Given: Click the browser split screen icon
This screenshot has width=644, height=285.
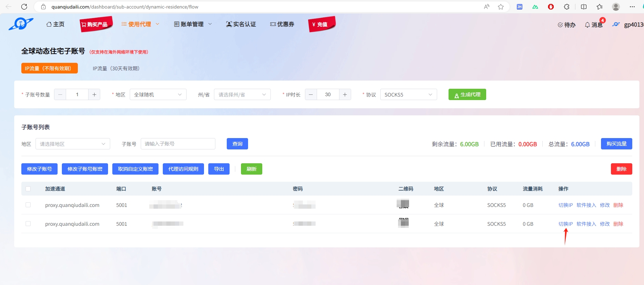Looking at the screenshot, I should point(584,7).
